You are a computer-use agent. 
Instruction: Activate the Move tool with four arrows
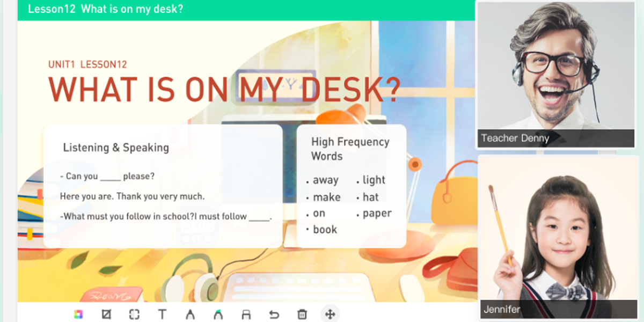click(330, 314)
